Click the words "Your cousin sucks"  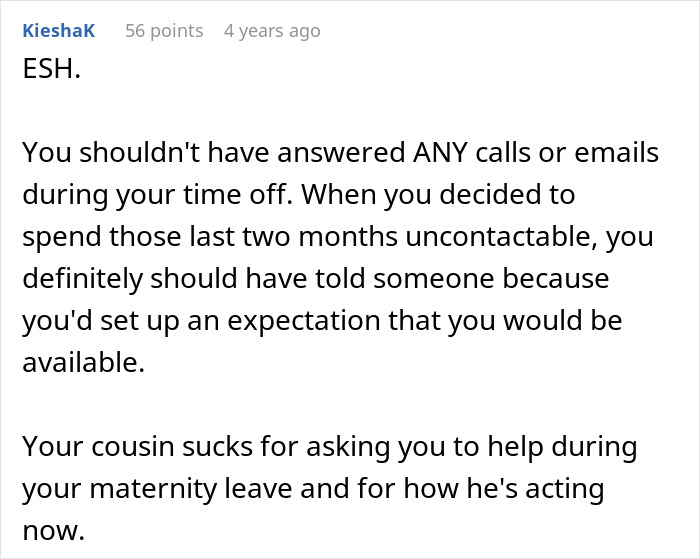pyautogui.click(x=124, y=447)
